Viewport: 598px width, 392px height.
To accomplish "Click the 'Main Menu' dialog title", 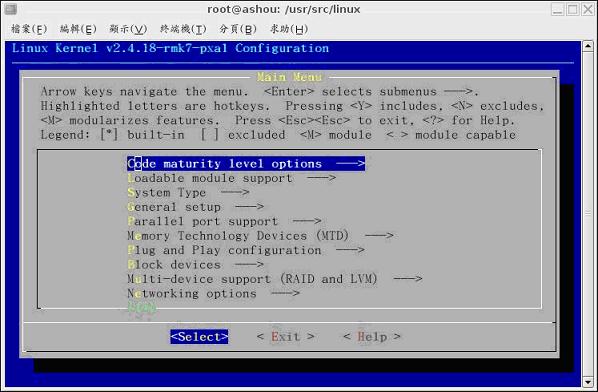I will pos(289,77).
